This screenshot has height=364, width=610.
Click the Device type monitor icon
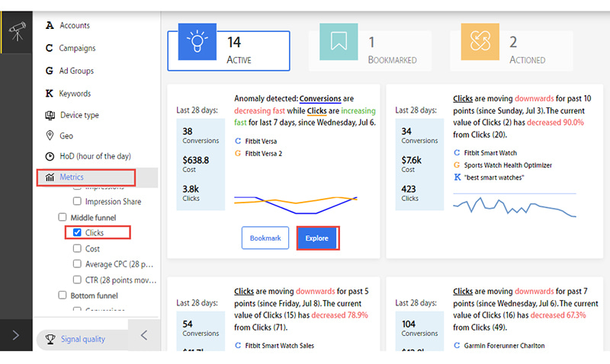(50, 115)
